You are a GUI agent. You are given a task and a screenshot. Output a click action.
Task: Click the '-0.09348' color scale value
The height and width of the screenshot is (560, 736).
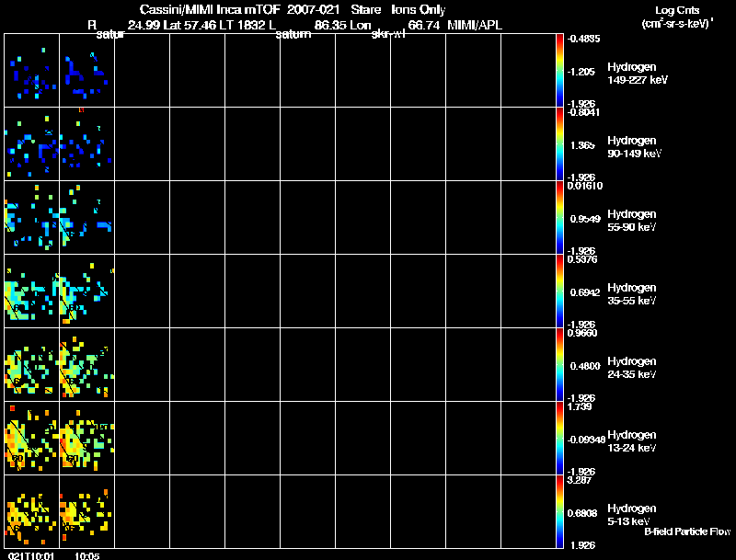click(x=586, y=440)
